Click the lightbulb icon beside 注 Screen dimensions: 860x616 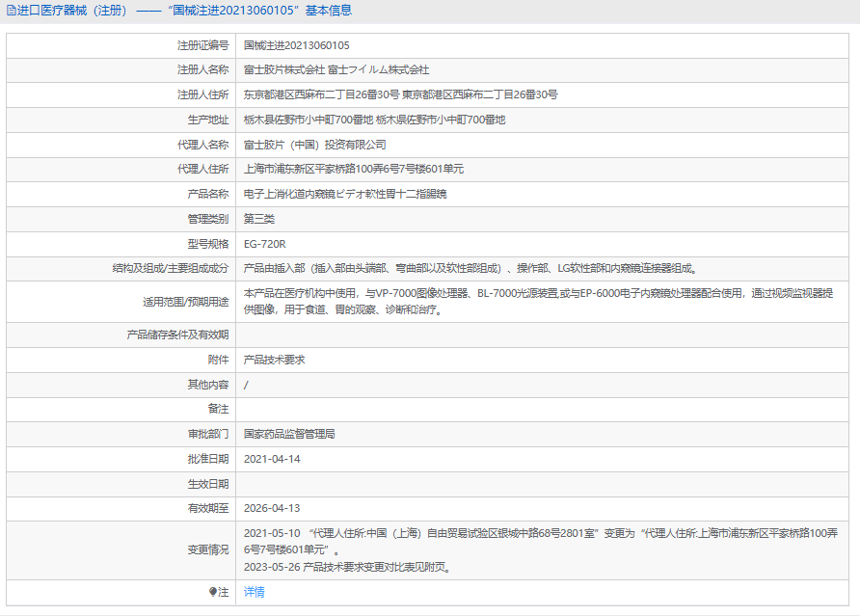click(213, 592)
